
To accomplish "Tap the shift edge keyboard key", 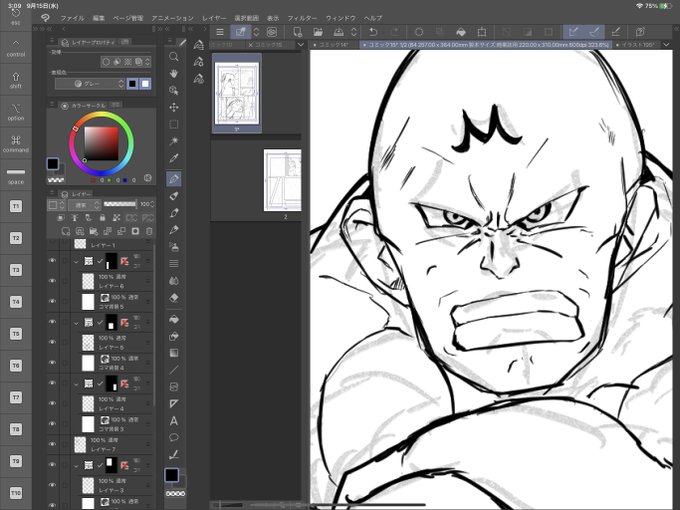I will pyautogui.click(x=16, y=80).
